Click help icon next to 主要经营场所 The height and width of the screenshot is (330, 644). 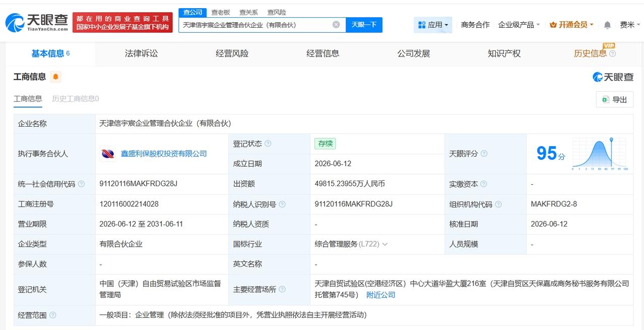[x=282, y=289]
